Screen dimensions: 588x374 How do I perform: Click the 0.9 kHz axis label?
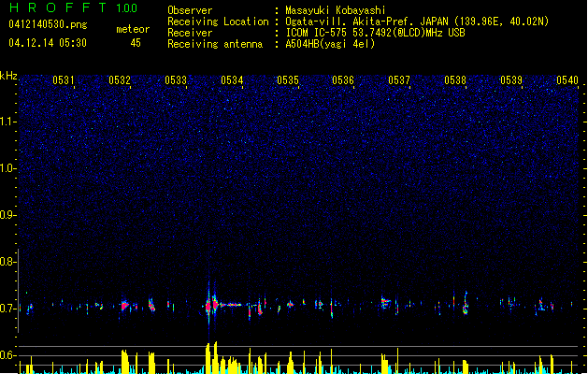point(7,215)
